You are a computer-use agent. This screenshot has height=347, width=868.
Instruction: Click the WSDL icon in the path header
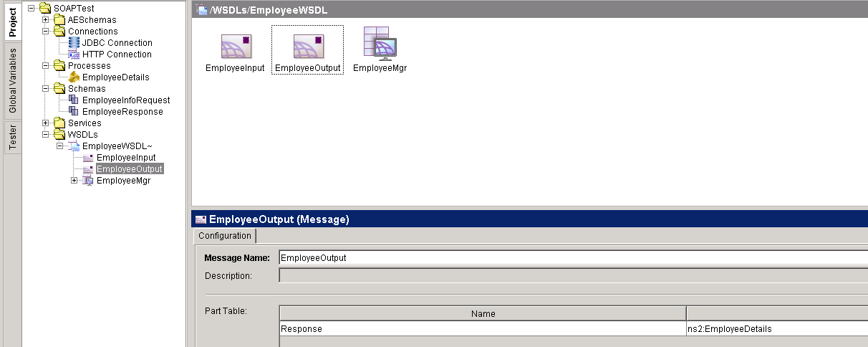(202, 9)
